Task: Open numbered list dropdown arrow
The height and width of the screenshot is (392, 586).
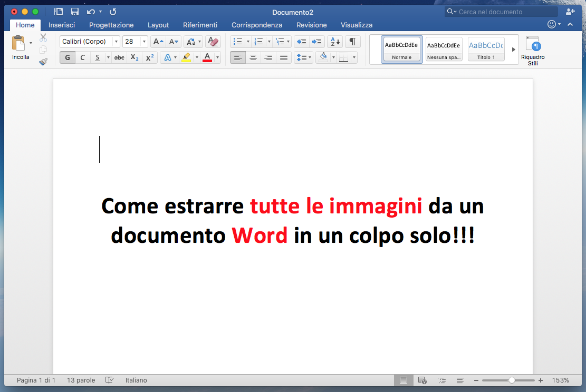Action: click(x=268, y=42)
